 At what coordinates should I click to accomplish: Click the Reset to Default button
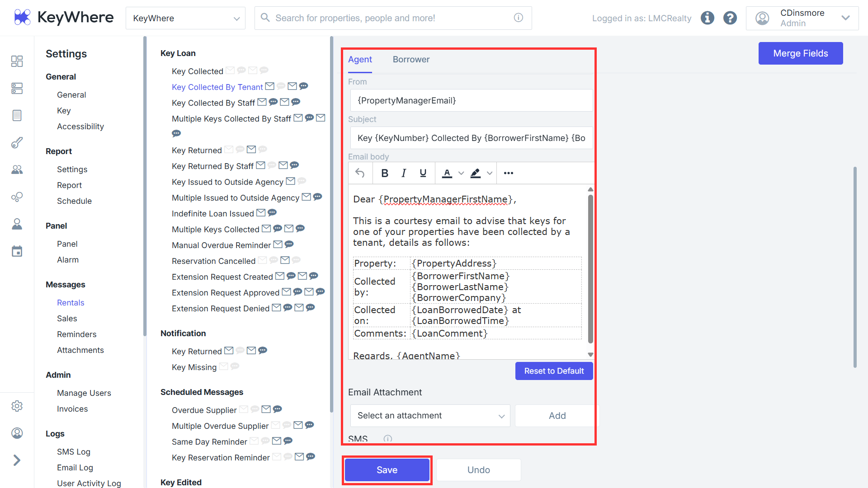click(554, 371)
